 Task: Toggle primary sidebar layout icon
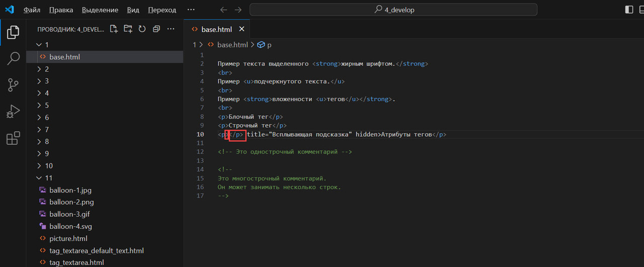(x=629, y=10)
